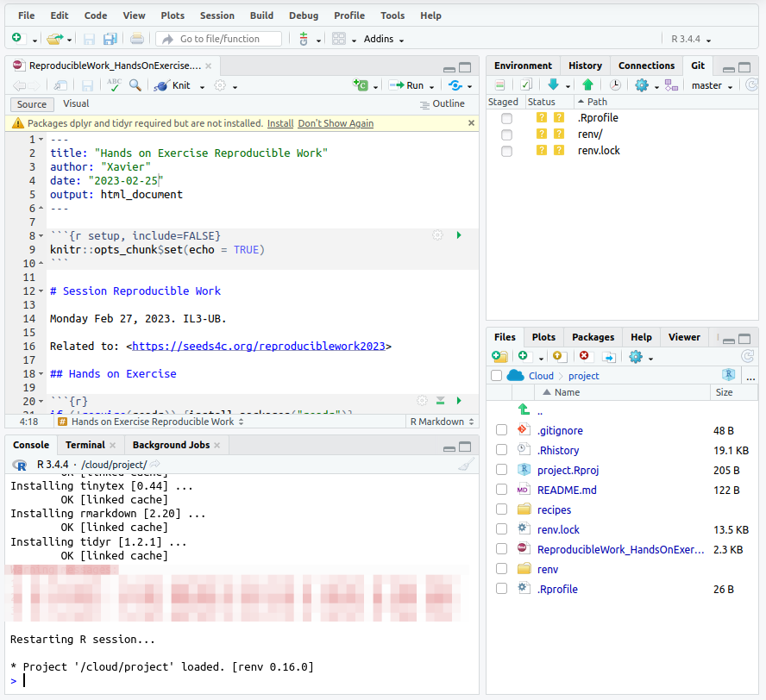Open the Run dropdown arrow
766x700 pixels.
(432, 87)
